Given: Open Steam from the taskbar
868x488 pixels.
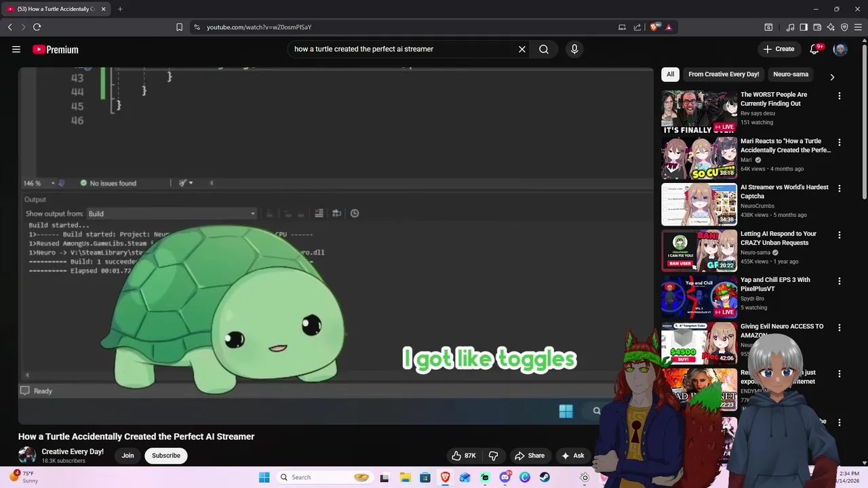Looking at the screenshot, I should (x=545, y=477).
